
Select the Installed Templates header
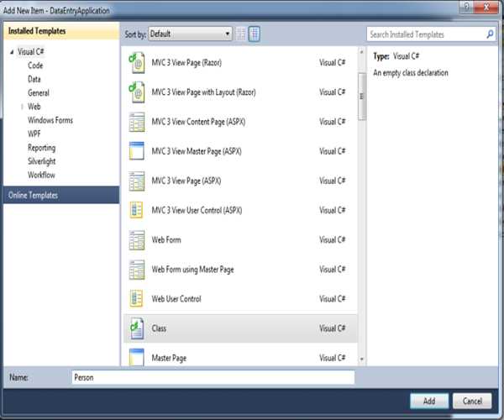tap(37, 32)
